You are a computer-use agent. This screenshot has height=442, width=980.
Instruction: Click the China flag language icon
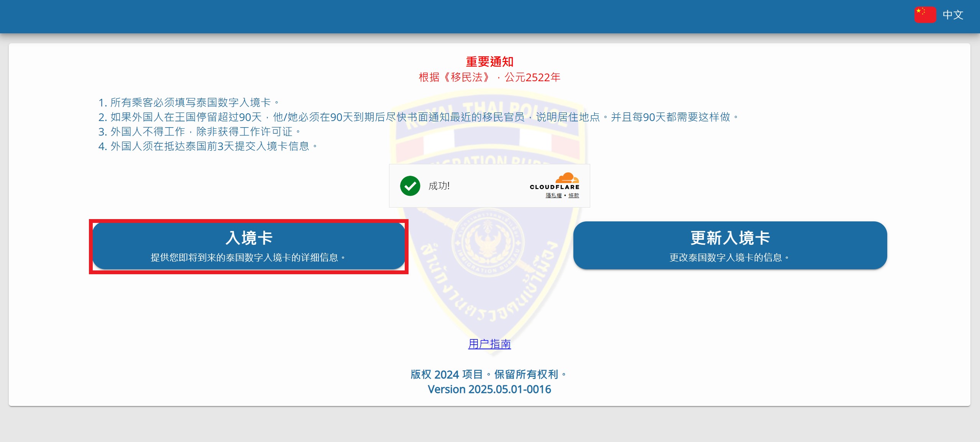pos(925,15)
